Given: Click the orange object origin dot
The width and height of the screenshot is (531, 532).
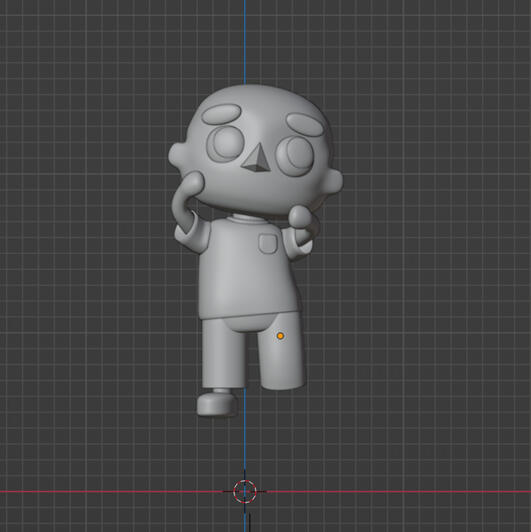Looking at the screenshot, I should (280, 336).
